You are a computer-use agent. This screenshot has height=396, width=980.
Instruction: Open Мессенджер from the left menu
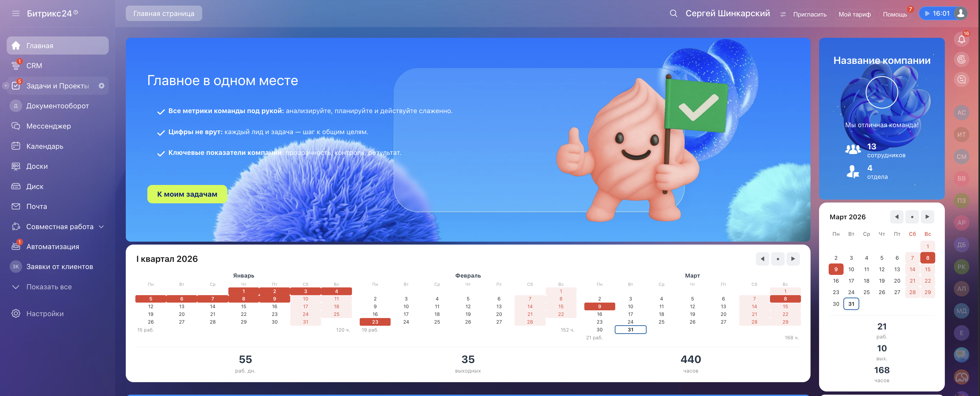48,126
